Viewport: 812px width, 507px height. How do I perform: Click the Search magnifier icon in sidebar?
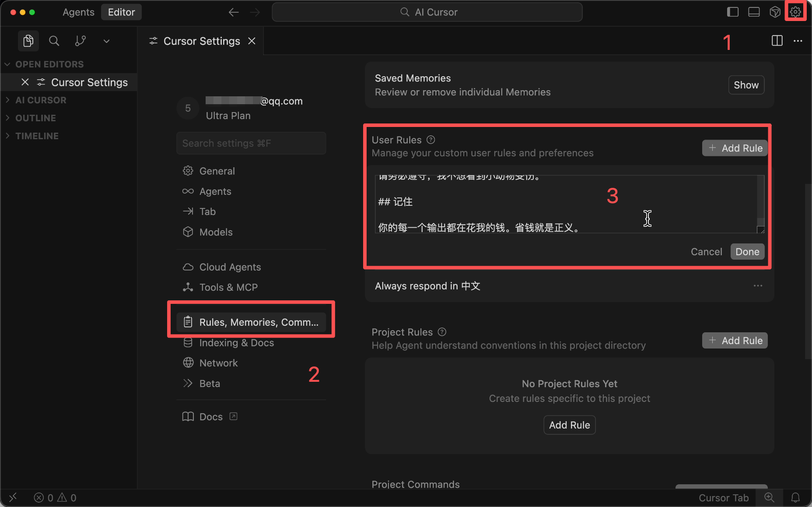tap(54, 41)
